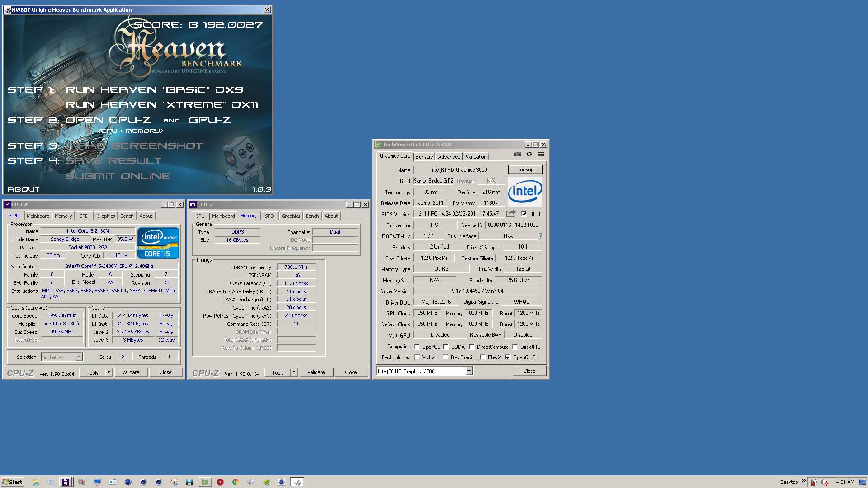Screen dimensions: 868x488
Task: Open Graphics tab in CPU-Z Memory window
Action: 291,216
